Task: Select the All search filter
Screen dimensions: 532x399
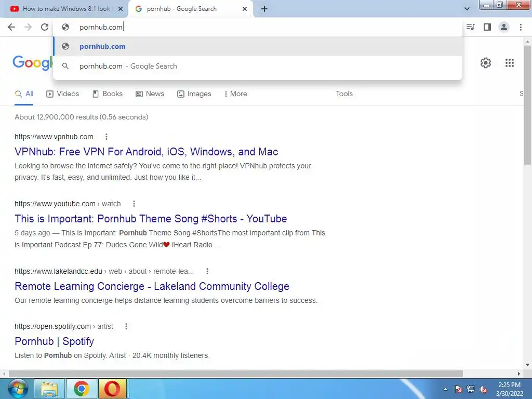Action: coord(24,94)
